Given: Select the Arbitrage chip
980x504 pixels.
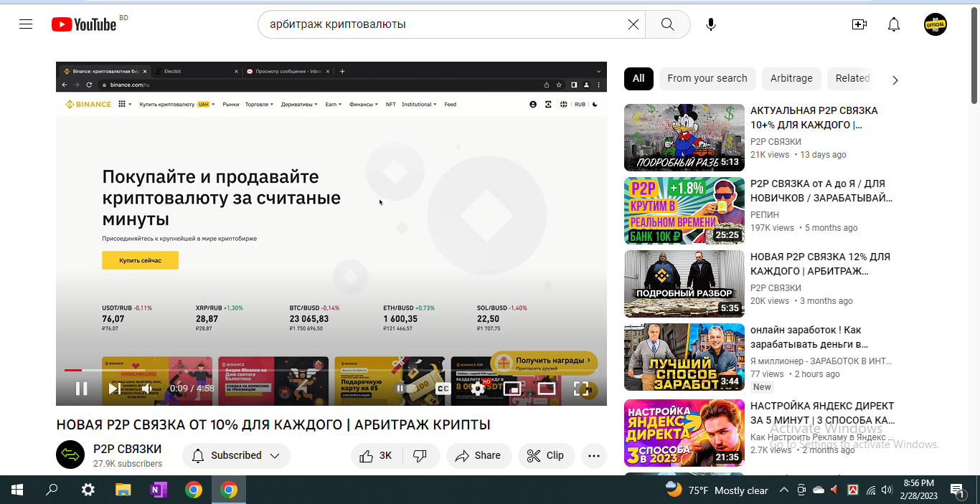Looking at the screenshot, I should (x=791, y=79).
